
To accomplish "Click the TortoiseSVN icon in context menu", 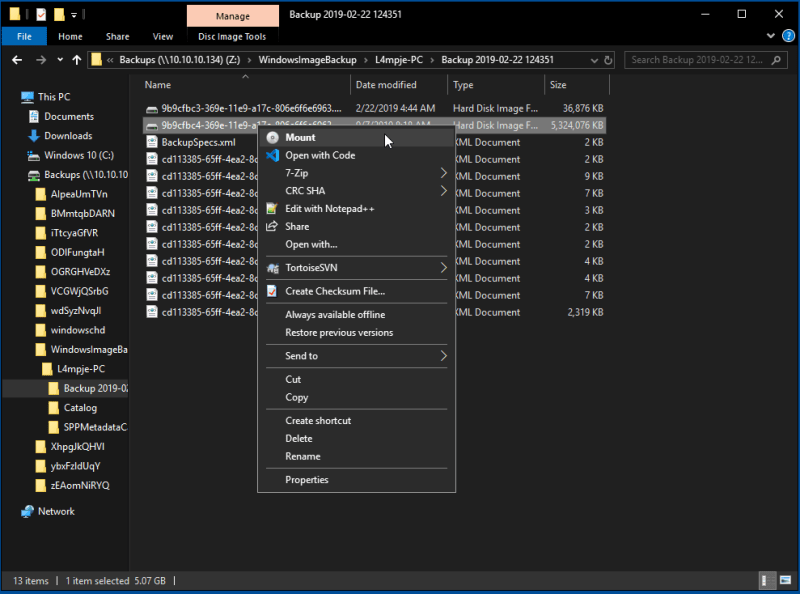I will pos(273,268).
